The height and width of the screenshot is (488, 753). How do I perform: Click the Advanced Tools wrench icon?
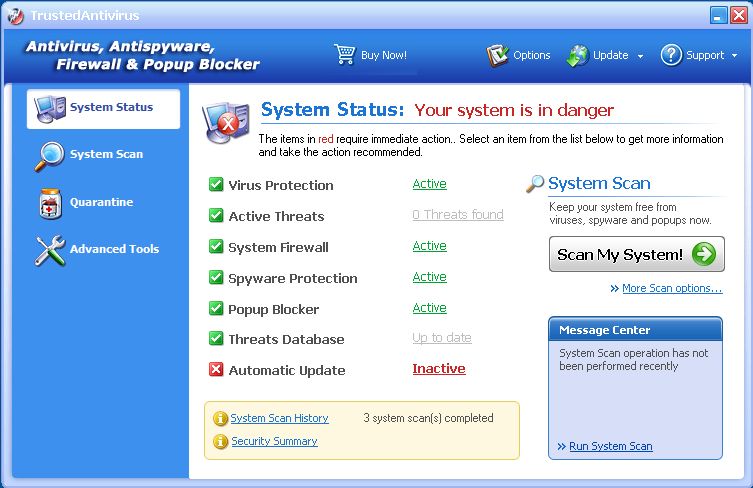point(50,250)
